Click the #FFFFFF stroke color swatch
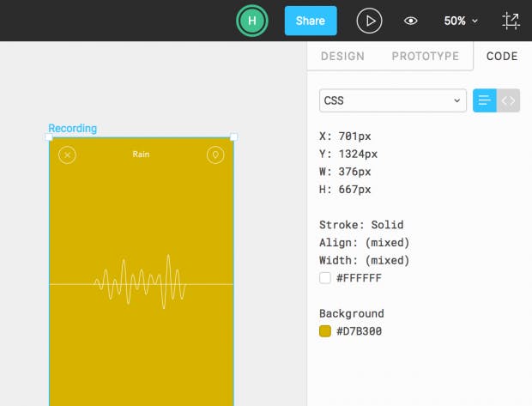 click(325, 278)
